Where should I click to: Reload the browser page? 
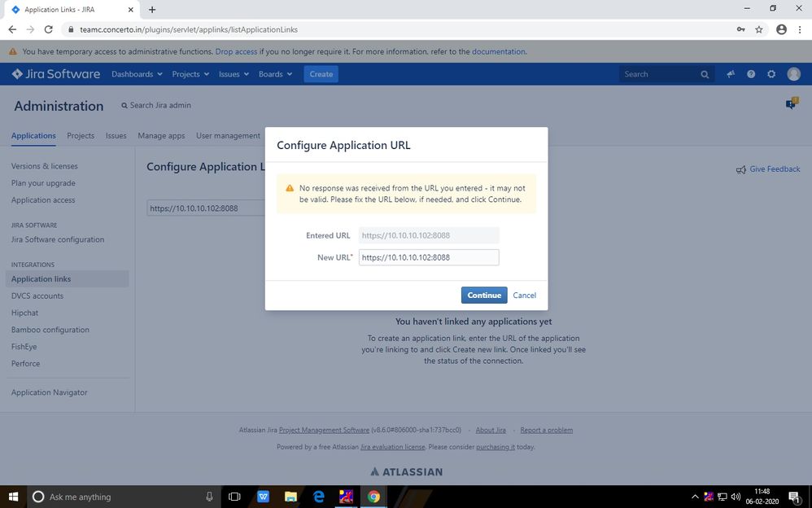[48, 29]
